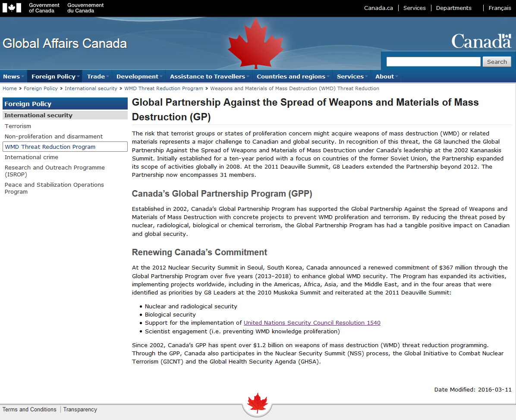516x420 pixels.
Task: Go to Home in breadcrumb
Action: [x=9, y=88]
